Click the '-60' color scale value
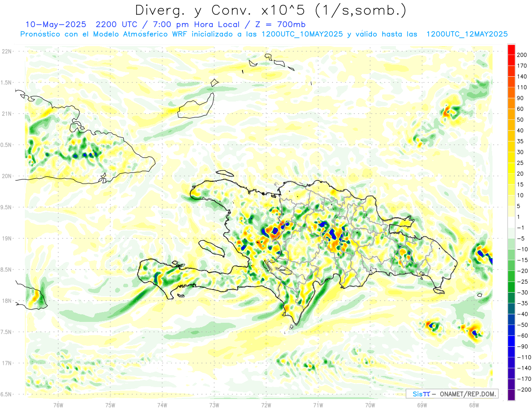Viewport: 532px width, 411px height. 523,336
